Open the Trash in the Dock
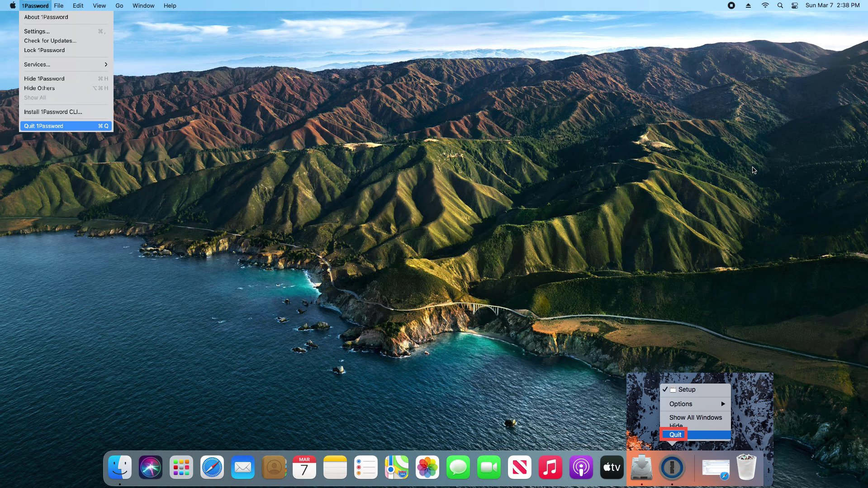Viewport: 868px width, 488px height. coord(746,467)
